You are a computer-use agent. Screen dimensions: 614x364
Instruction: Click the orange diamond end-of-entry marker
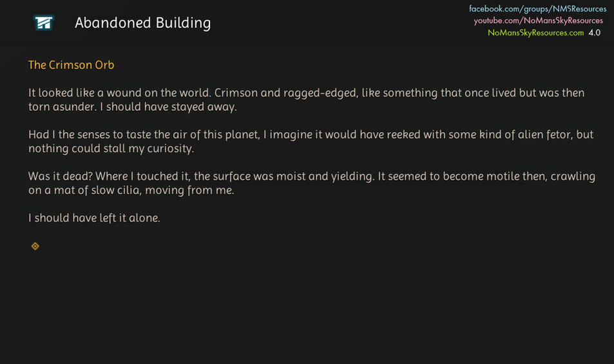(x=35, y=246)
